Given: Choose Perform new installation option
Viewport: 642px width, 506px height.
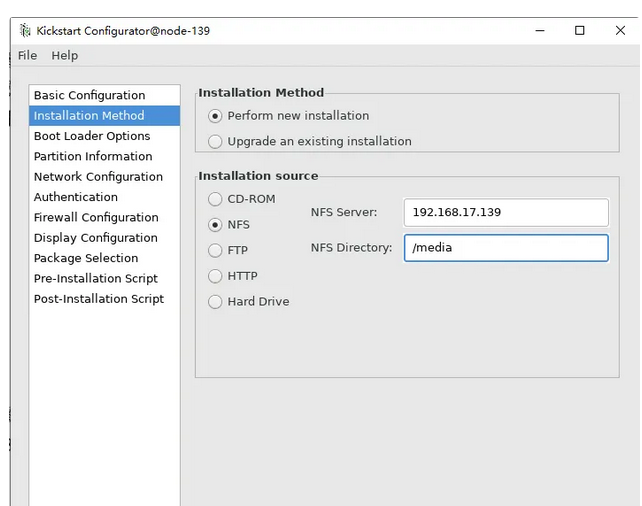Looking at the screenshot, I should [215, 116].
